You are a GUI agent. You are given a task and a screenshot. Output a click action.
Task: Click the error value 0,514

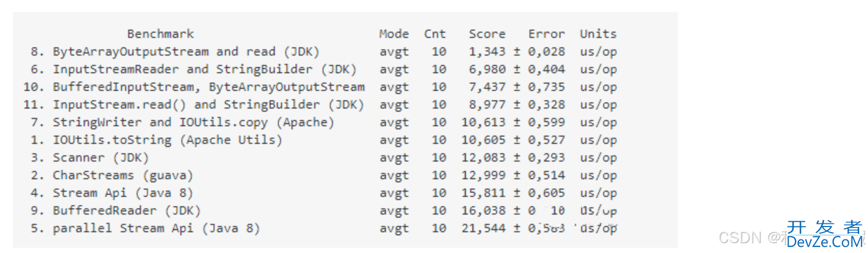tap(546, 176)
